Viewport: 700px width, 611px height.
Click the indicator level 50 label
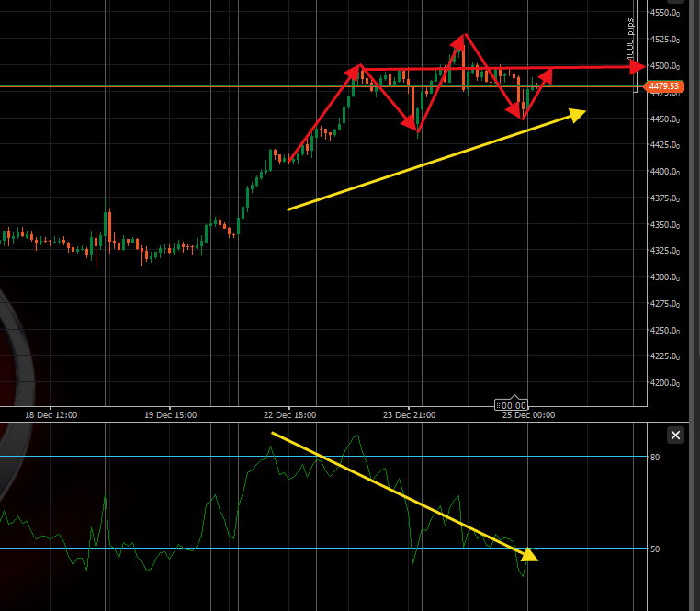pyautogui.click(x=655, y=549)
